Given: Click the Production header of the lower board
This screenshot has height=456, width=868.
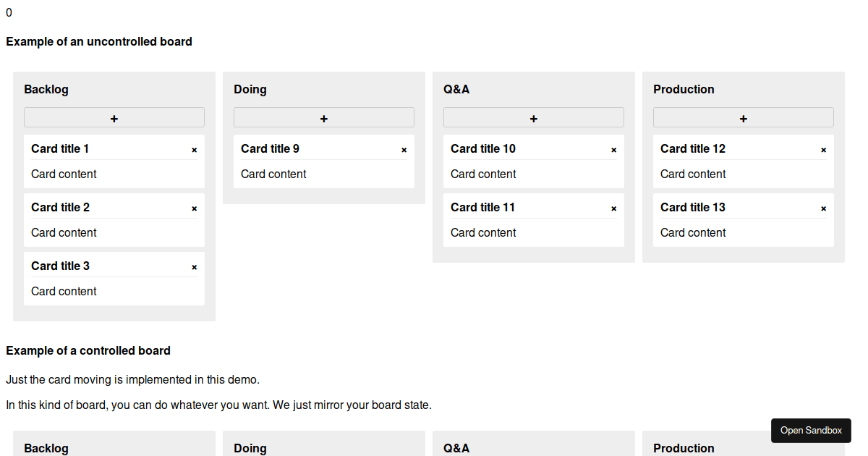Looking at the screenshot, I should (684, 448).
